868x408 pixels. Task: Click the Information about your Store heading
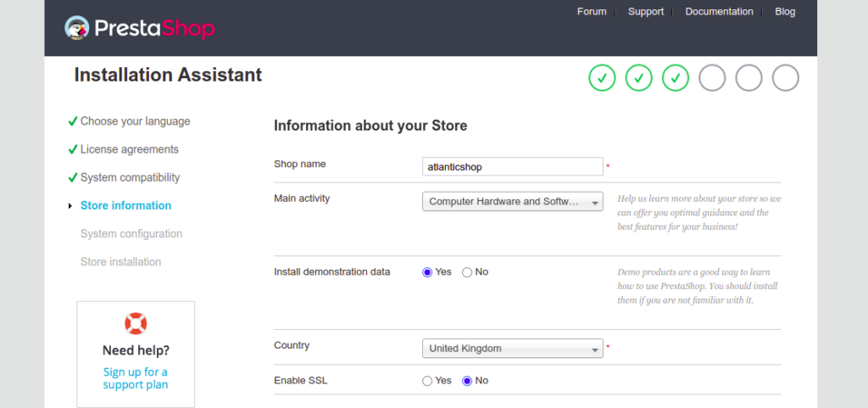pos(370,126)
